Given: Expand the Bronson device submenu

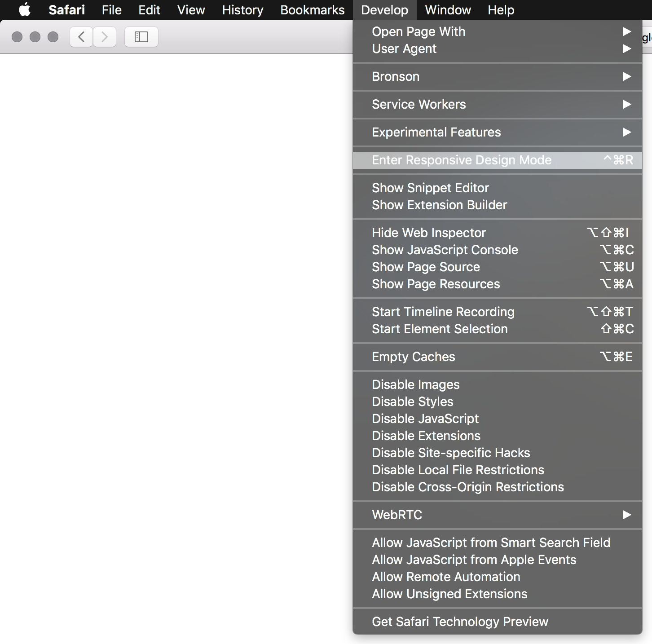Looking at the screenshot, I should 498,76.
